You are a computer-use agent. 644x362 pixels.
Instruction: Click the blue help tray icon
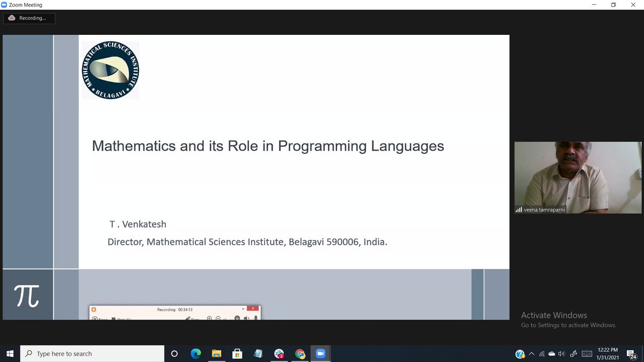tap(519, 354)
